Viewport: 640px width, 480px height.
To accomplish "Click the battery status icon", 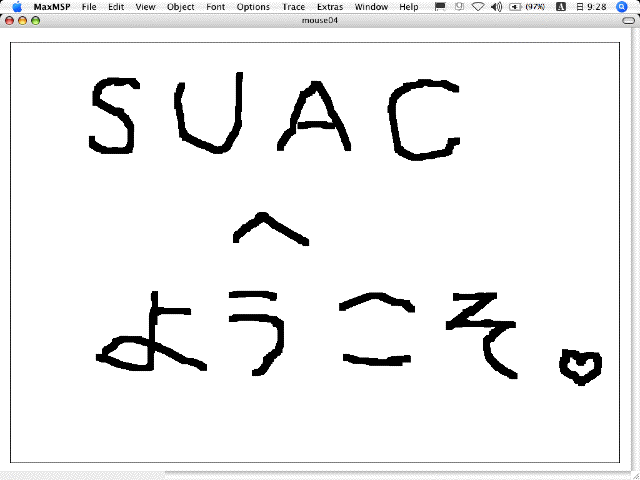I will 515,7.
